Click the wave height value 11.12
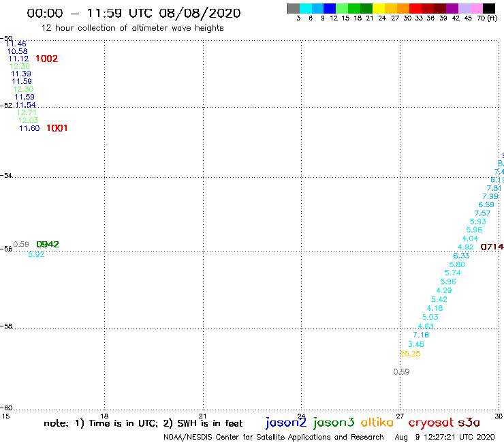 18,59
